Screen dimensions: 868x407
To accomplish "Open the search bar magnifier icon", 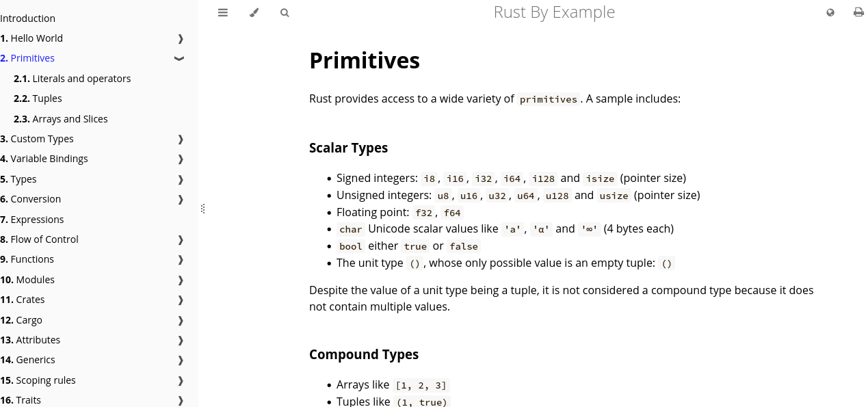I will pyautogui.click(x=285, y=12).
